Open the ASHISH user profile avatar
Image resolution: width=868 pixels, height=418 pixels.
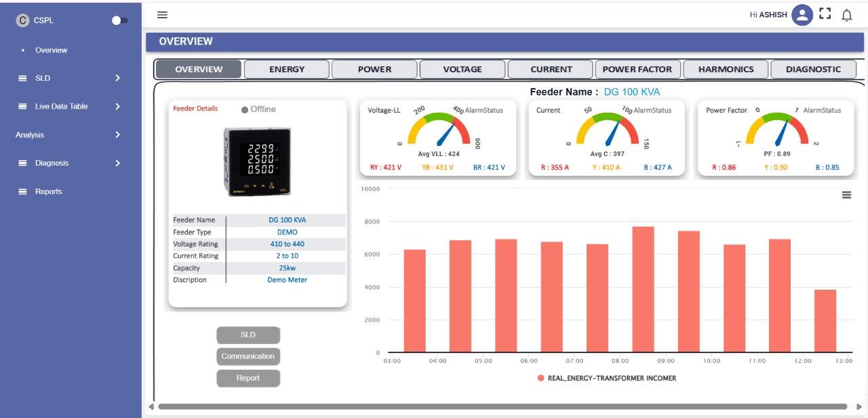point(801,14)
